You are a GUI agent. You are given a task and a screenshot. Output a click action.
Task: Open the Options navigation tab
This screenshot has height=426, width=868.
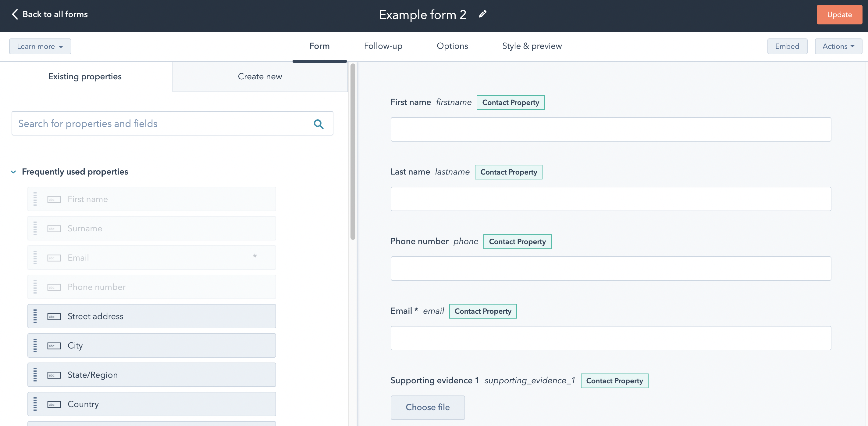coord(452,46)
